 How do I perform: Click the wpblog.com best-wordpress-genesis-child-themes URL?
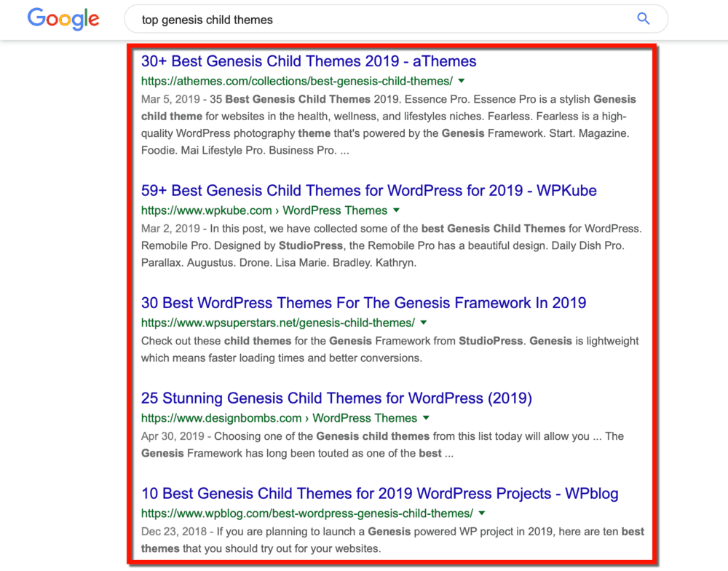tap(307, 513)
